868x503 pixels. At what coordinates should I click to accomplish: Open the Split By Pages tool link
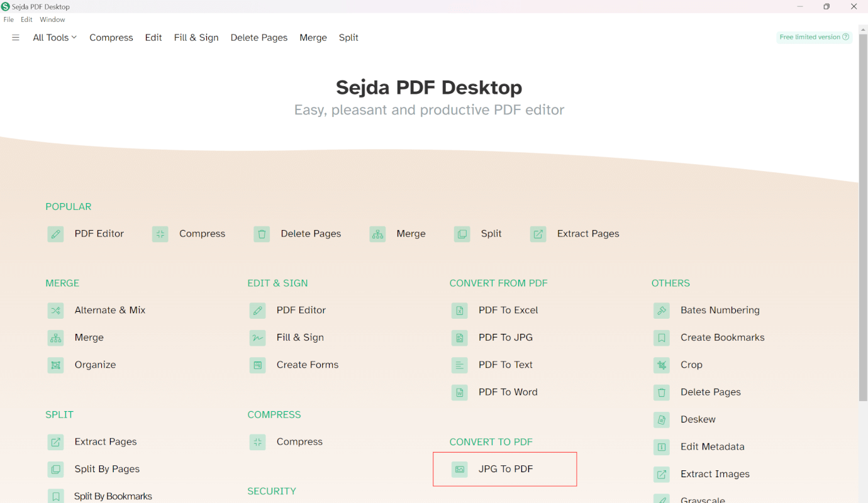(x=107, y=469)
